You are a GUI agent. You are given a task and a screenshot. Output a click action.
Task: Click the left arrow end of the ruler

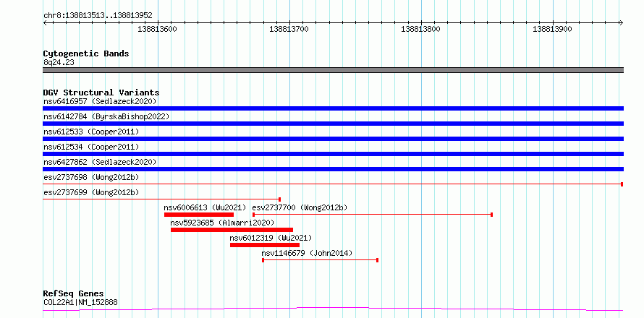click(x=45, y=23)
